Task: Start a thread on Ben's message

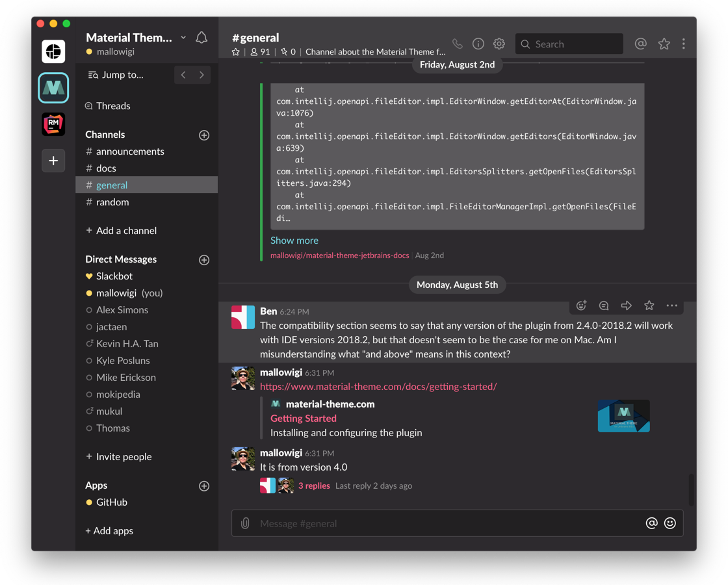Action: point(604,305)
